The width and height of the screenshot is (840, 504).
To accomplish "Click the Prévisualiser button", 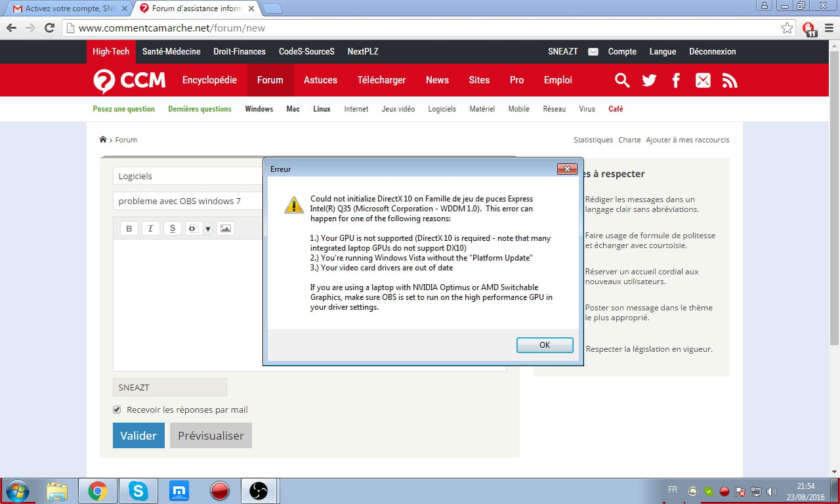I will [211, 435].
